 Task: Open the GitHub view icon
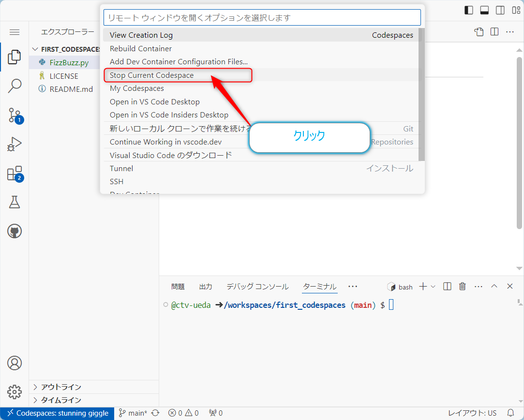pos(15,231)
